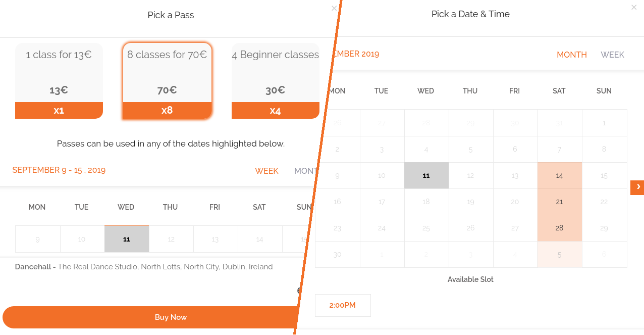Select Saturday 28 in month calendar
This screenshot has width=644, height=335.
click(x=559, y=228)
